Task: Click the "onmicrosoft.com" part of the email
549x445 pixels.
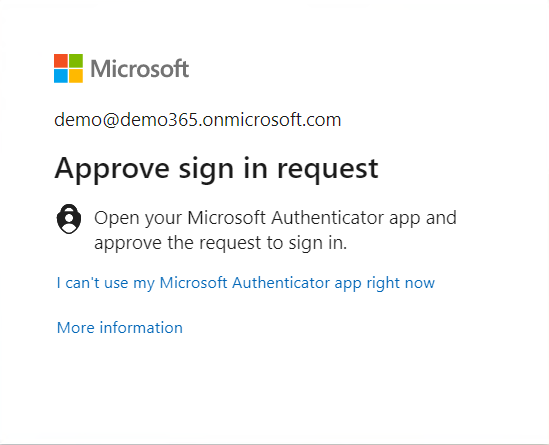Action: point(272,120)
